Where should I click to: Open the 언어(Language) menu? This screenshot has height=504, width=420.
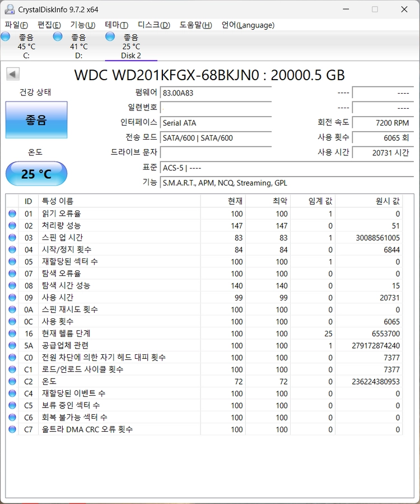click(x=248, y=25)
